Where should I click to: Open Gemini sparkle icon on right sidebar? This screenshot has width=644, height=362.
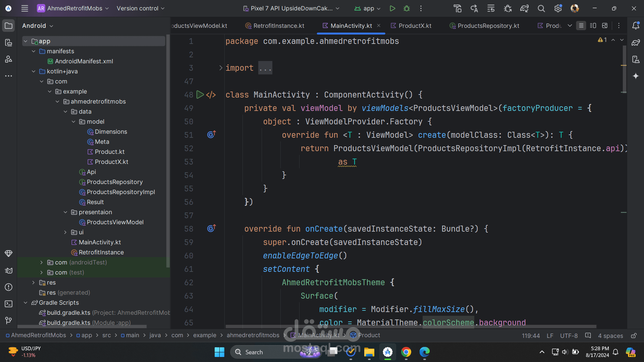(636, 76)
